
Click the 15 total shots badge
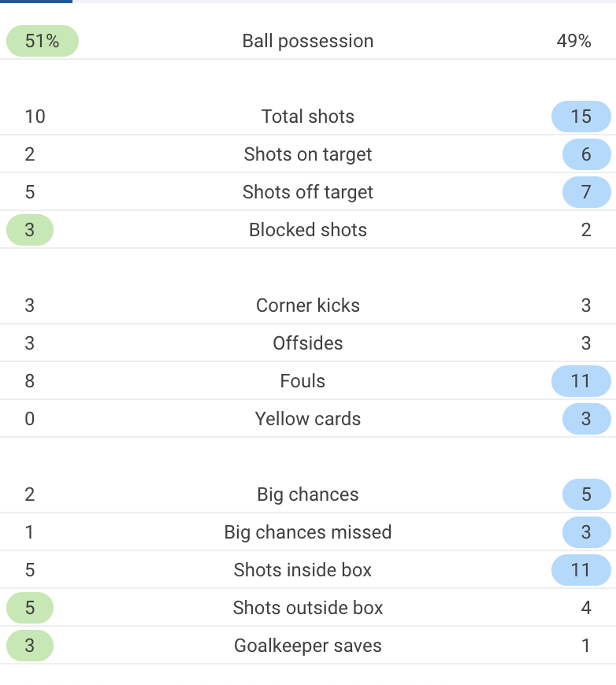pyautogui.click(x=581, y=117)
